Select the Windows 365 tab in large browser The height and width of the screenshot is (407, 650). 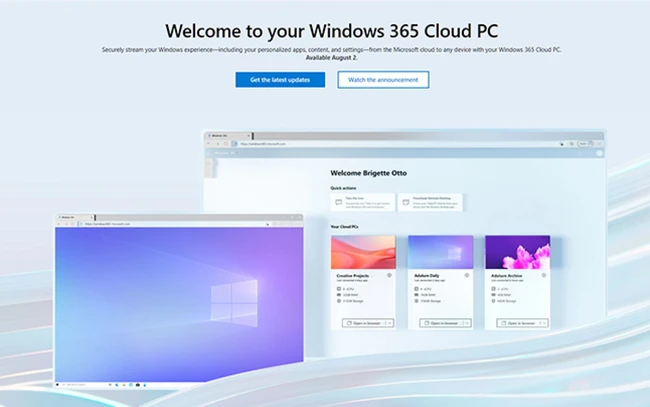click(x=228, y=136)
